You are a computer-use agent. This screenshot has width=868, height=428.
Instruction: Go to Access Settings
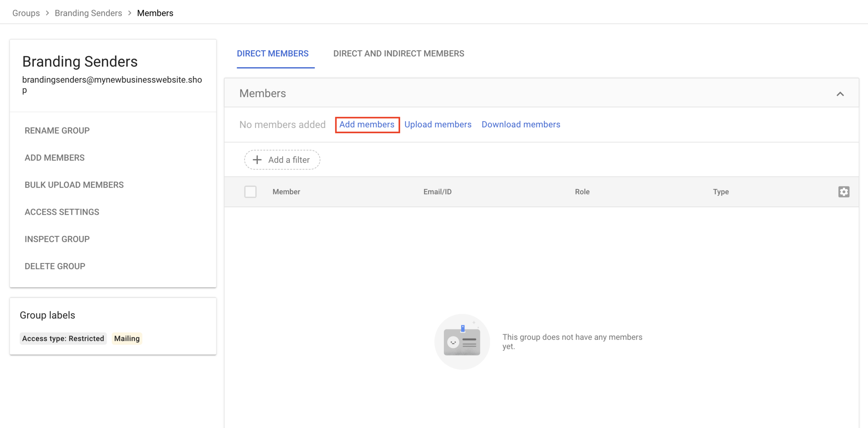coord(62,212)
